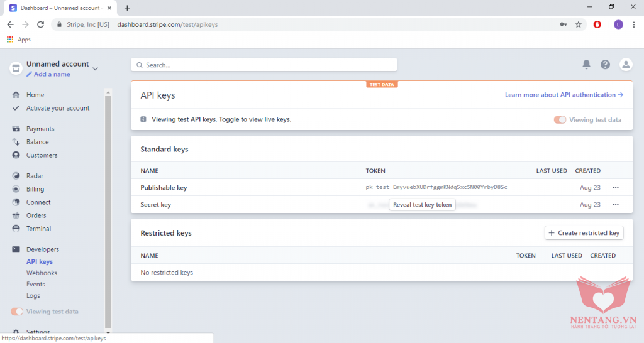Screen dimensions: 644x343
Task: Bookmark this page with star icon
Action: [x=578, y=24]
